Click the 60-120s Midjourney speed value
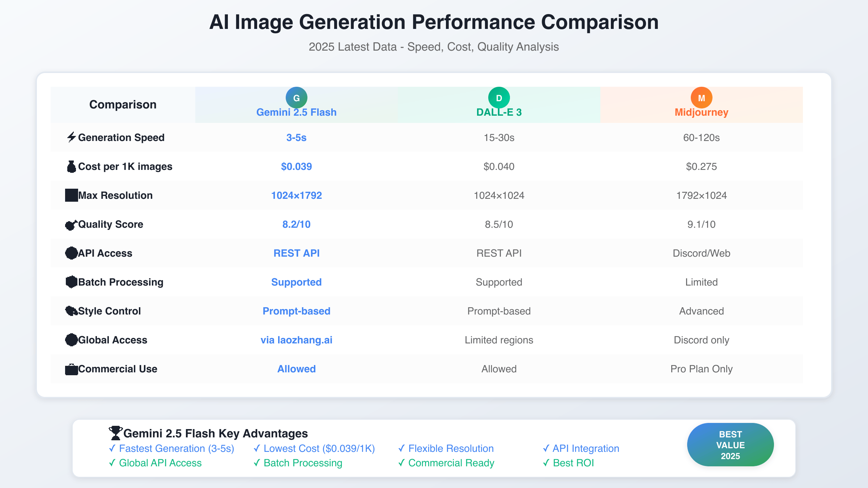The width and height of the screenshot is (868, 488). coord(702,137)
